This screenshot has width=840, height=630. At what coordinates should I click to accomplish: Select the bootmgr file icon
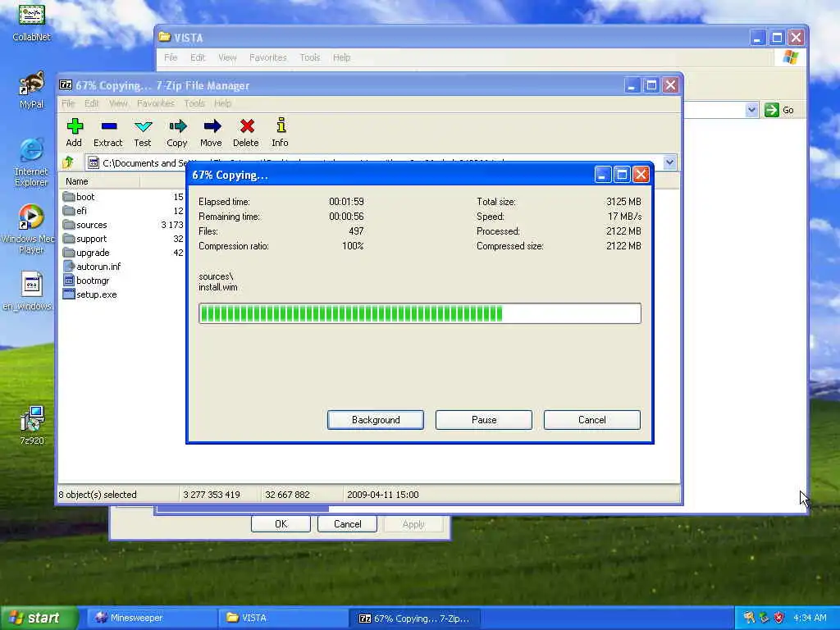point(69,281)
